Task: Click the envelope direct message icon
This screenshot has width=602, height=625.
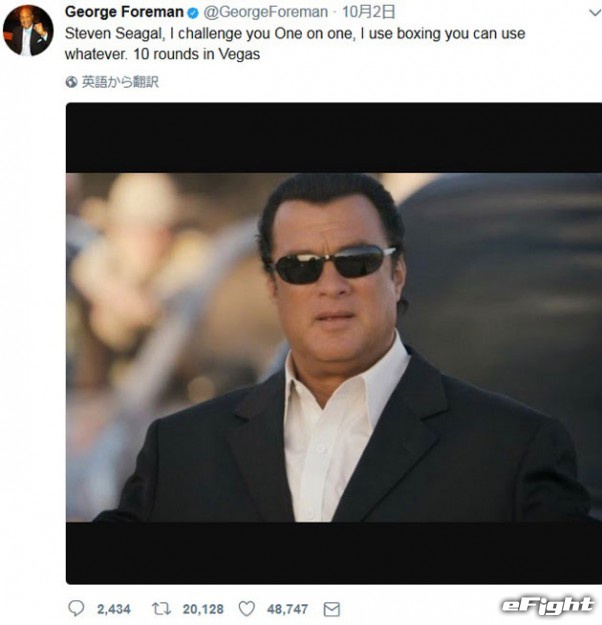Action: click(331, 608)
